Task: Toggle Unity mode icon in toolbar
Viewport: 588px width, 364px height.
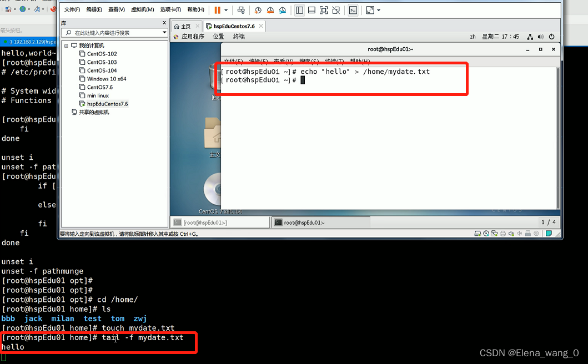Action: pos(336,10)
